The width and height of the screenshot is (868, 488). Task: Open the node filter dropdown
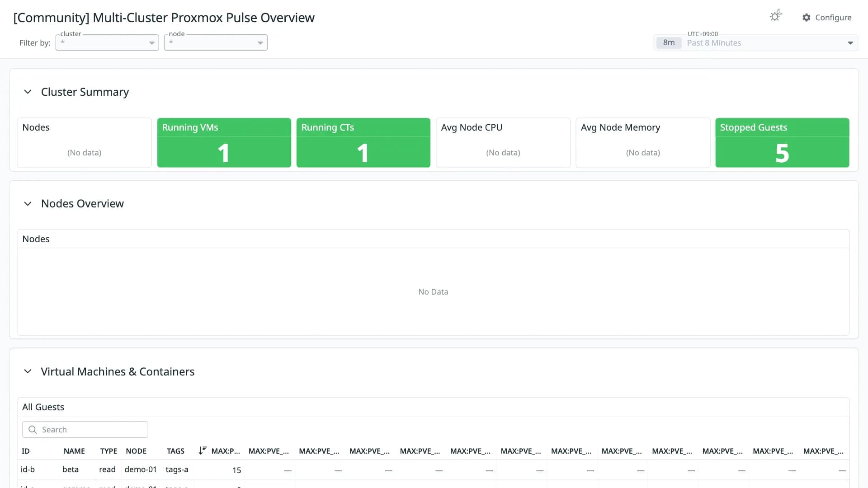pyautogui.click(x=216, y=42)
